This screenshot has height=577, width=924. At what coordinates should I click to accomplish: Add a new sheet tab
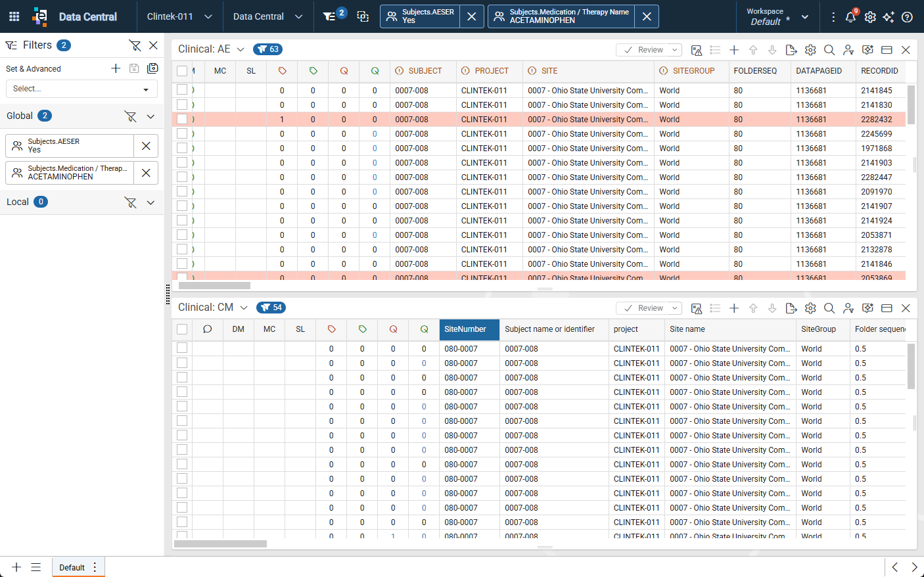click(x=16, y=567)
